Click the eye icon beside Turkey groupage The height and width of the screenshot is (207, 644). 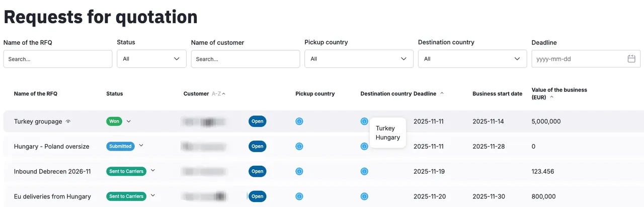click(x=68, y=121)
